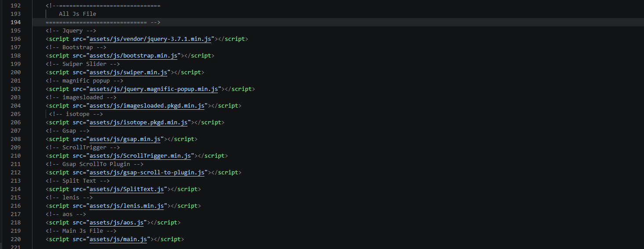Viewport: 644px width, 249px height.
Task: Follow the gsap.min.js source link
Action: coord(125,139)
